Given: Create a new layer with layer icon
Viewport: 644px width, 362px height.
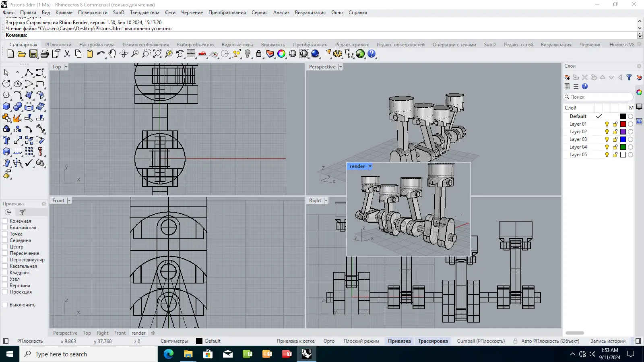Looking at the screenshot, I should tap(567, 77).
